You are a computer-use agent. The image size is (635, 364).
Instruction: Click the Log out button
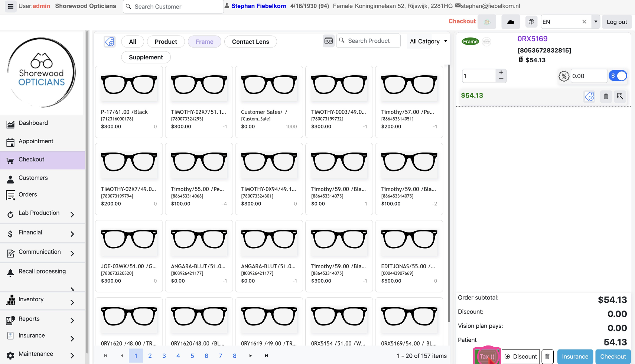point(616,22)
